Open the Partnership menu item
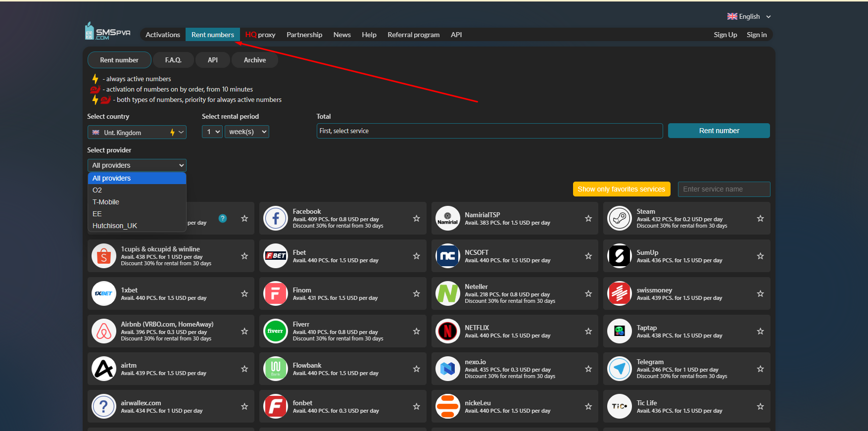This screenshot has height=431, width=868. click(304, 35)
